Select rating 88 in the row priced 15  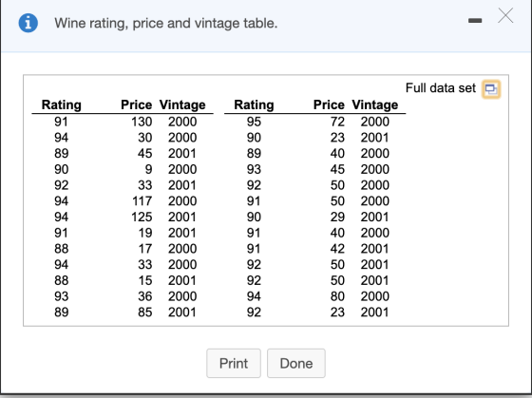pos(61,280)
